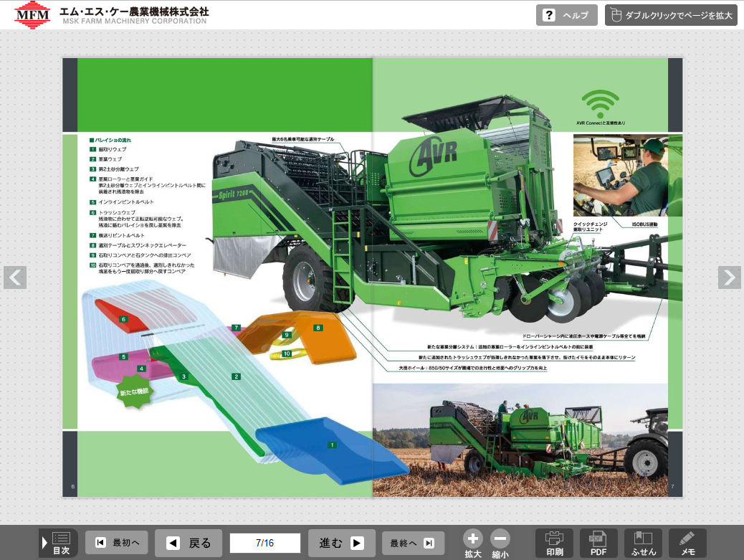
Task: Click the エム・エス・ケー農業機械株式会社 company name
Action: (134, 12)
